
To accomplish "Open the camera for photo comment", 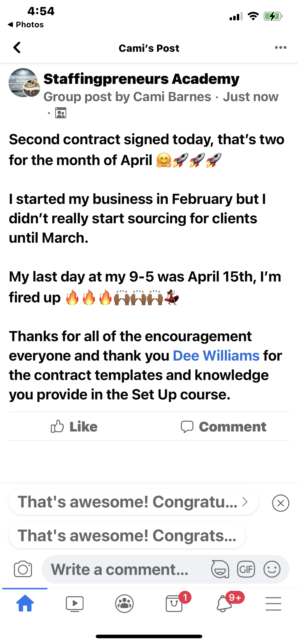I will pos(23,569).
